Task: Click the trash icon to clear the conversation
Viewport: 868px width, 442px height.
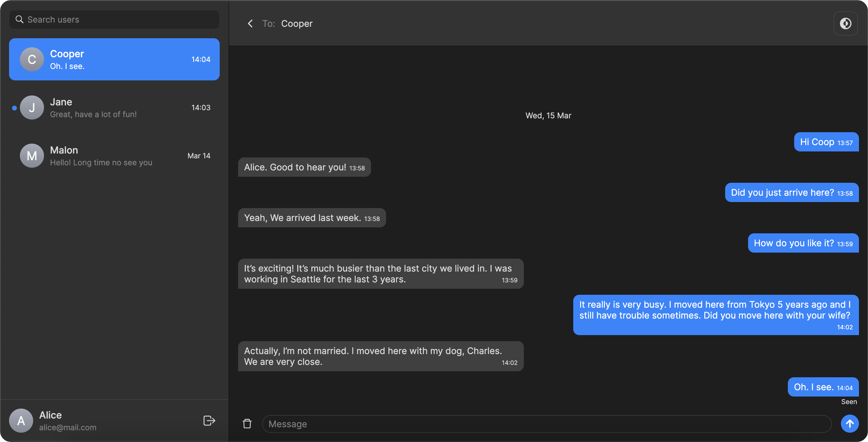Action: tap(247, 424)
